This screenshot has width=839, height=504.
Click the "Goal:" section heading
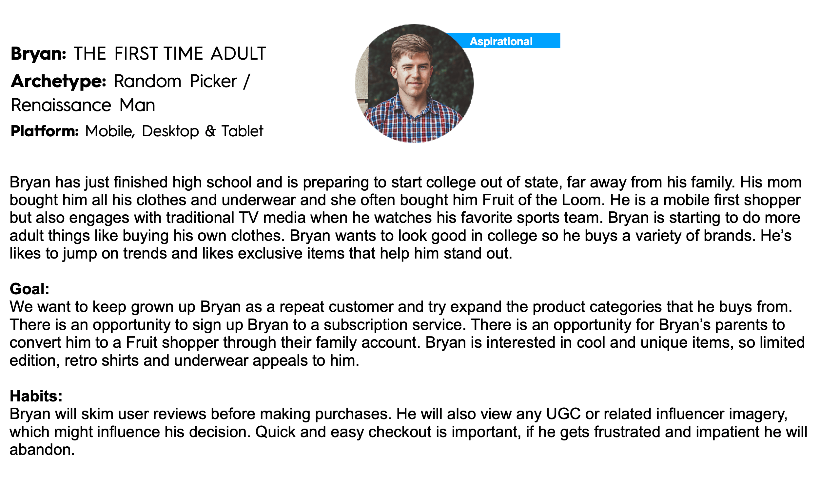point(29,289)
